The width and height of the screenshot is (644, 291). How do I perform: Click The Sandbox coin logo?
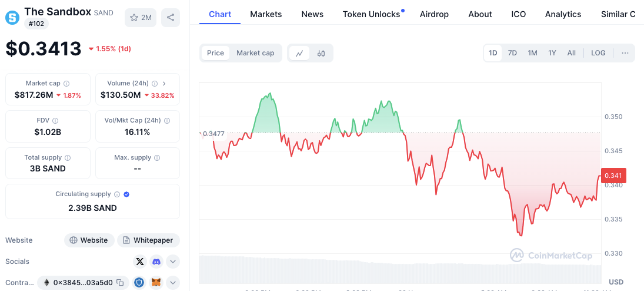point(12,17)
